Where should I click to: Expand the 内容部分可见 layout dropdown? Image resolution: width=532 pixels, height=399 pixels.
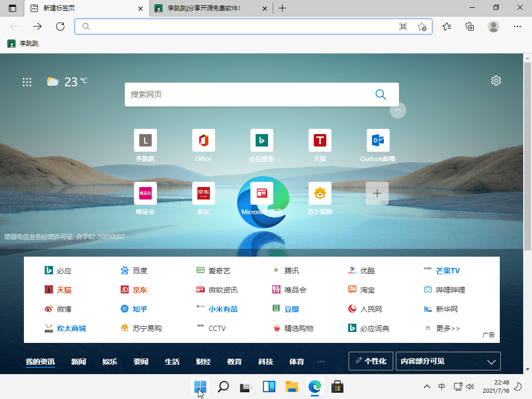(x=448, y=361)
